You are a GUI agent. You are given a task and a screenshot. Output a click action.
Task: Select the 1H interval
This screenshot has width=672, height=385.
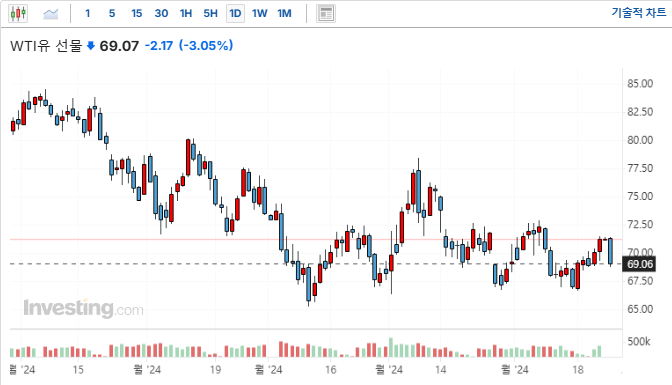tap(186, 13)
